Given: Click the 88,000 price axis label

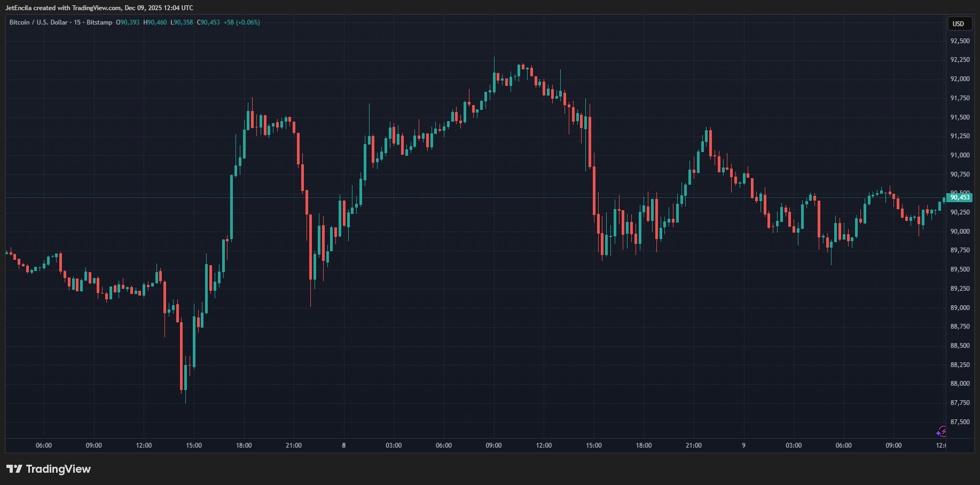Looking at the screenshot, I should point(960,384).
